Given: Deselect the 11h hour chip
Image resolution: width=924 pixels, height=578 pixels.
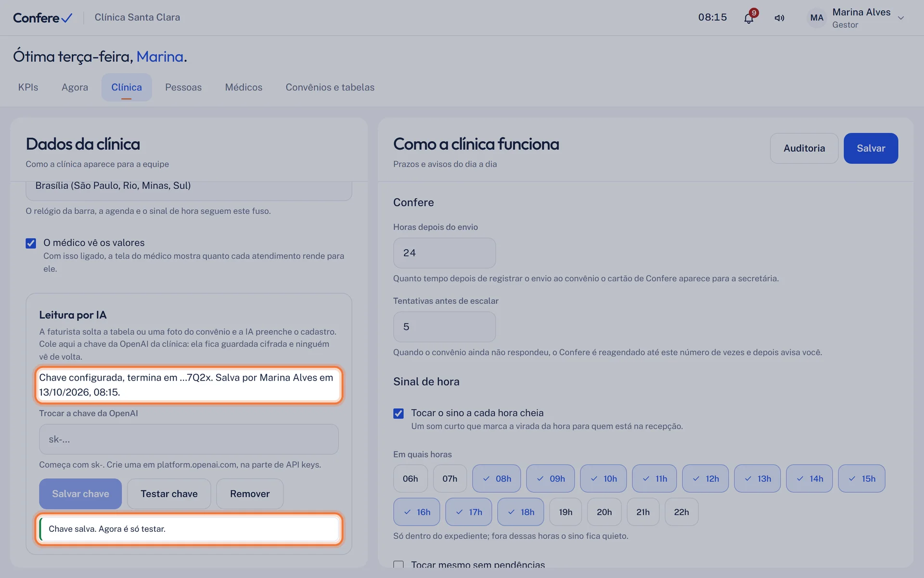Looking at the screenshot, I should tap(654, 478).
